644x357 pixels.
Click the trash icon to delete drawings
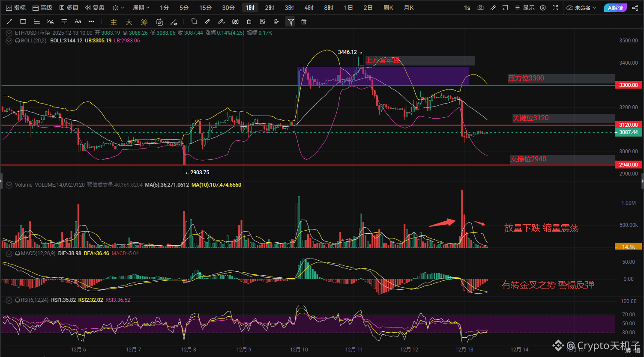(x=304, y=22)
